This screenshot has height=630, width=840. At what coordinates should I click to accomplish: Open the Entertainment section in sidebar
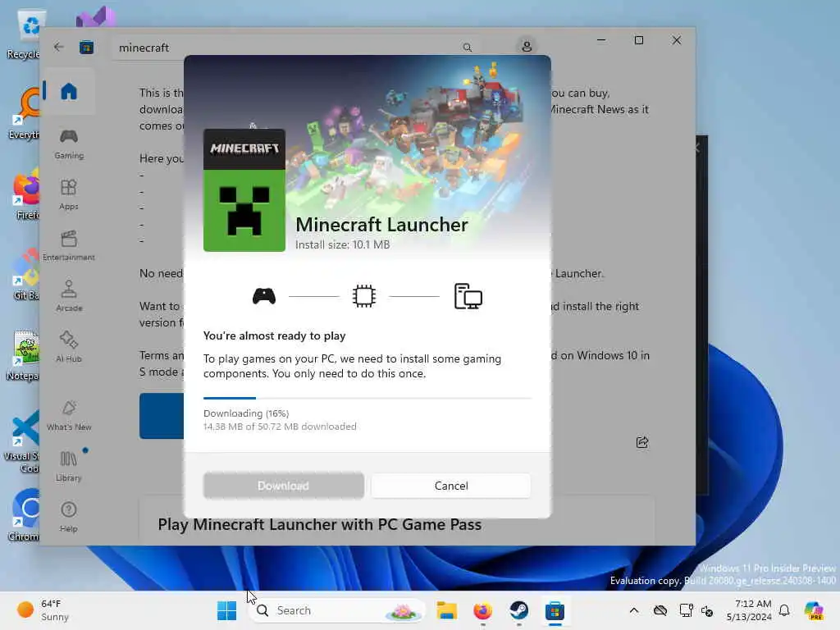(x=69, y=245)
